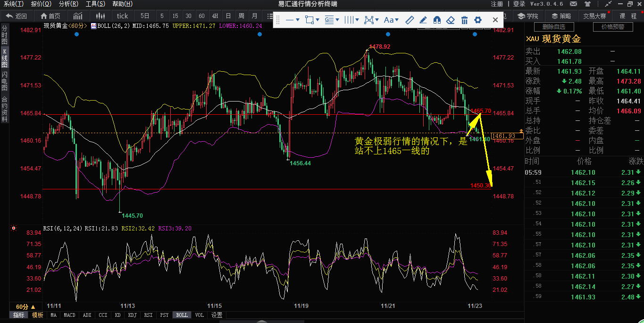Switch to 合约资料 side tab
This screenshot has height=323, width=644.
(4, 109)
